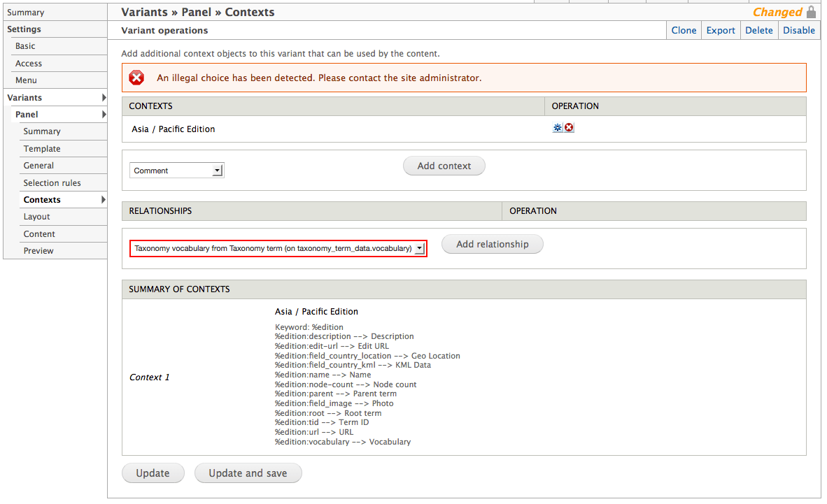
Task: Click the red error icon in the warning message
Action: (136, 78)
